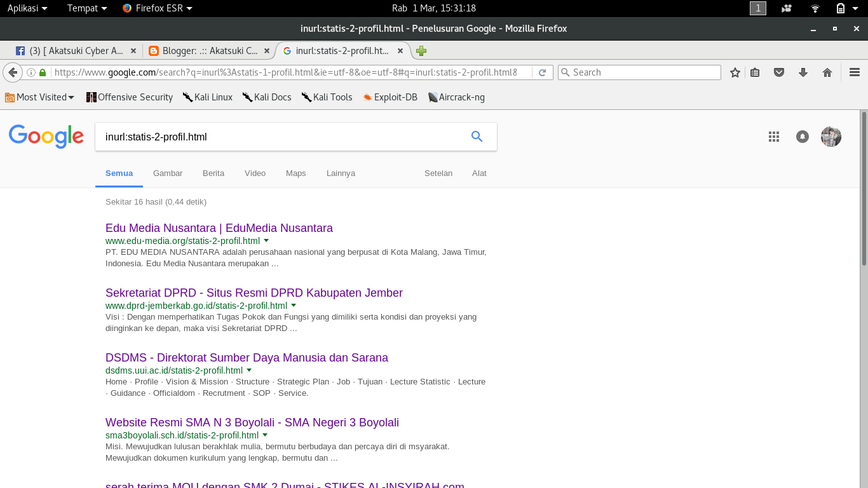Open the clock showing Rab 1 Mar
Viewport: 868px width, 488px height.
(434, 8)
